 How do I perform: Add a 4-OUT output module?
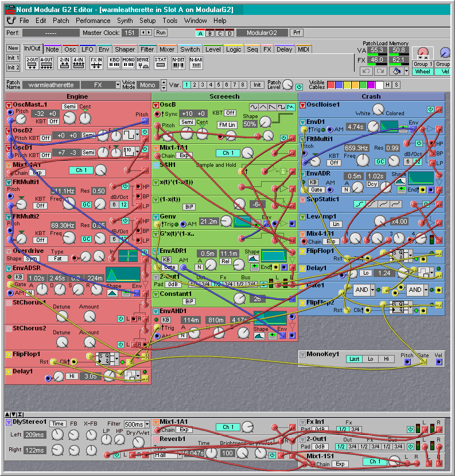[46, 63]
